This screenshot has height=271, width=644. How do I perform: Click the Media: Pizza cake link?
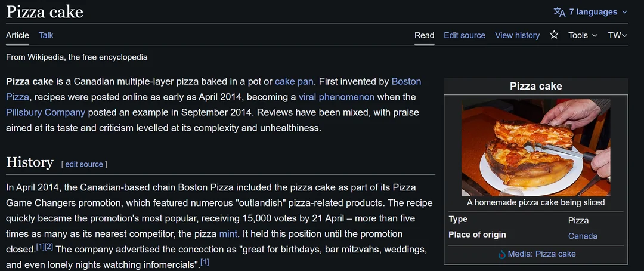click(x=541, y=254)
